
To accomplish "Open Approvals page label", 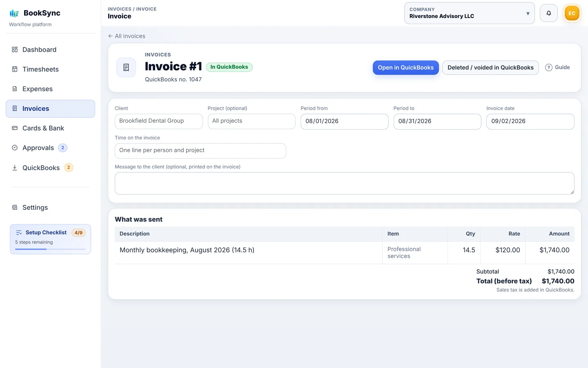I will (x=38, y=148).
